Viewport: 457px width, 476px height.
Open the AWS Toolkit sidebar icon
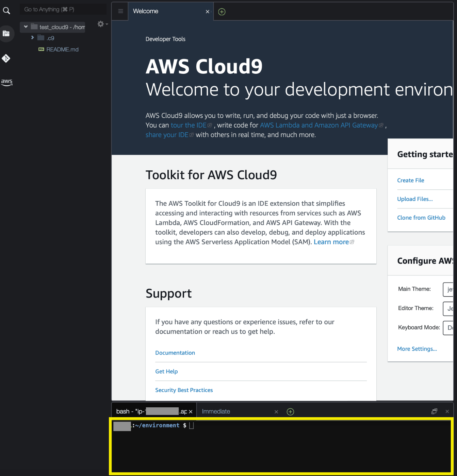click(x=6, y=82)
